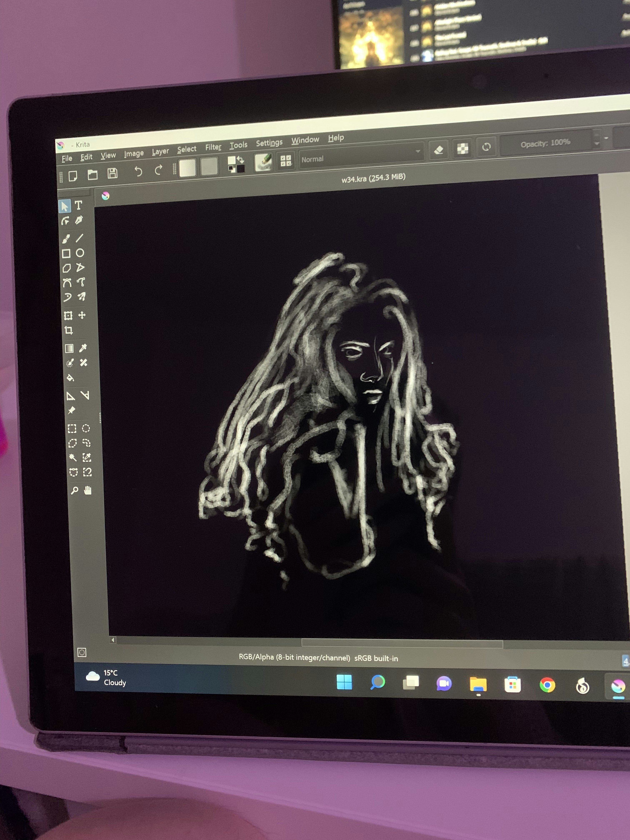Select the Freehand Brush tool
This screenshot has height=840, width=630.
coord(66,239)
